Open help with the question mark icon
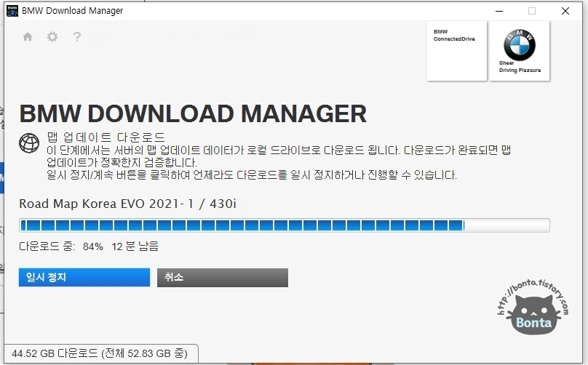The image size is (588, 365). click(77, 37)
